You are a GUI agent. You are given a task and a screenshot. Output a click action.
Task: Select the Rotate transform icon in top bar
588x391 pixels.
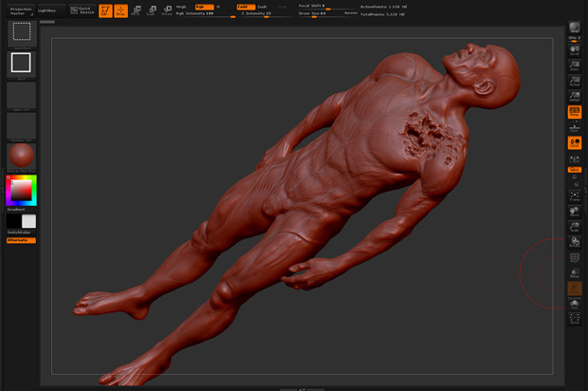point(167,10)
